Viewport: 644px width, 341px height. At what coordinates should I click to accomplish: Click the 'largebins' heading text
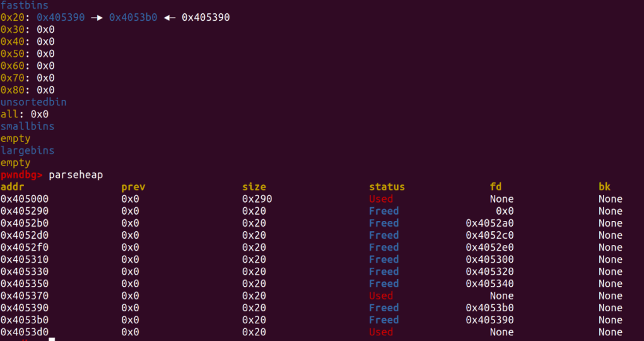tap(27, 151)
